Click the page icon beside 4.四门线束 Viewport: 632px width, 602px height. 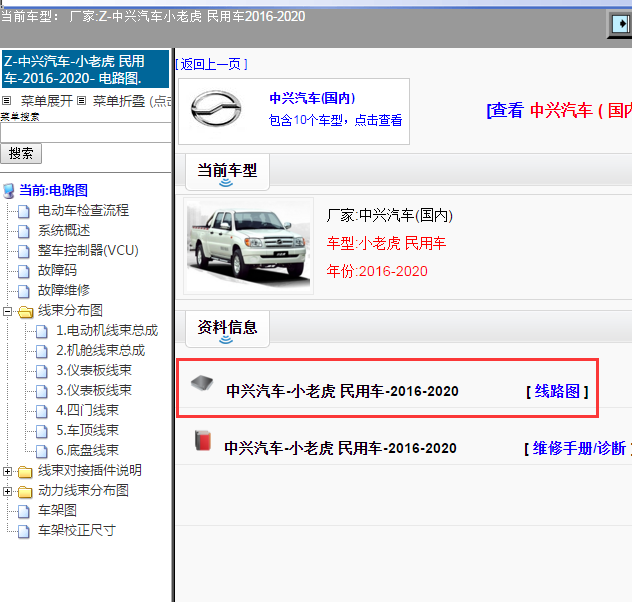coord(42,411)
